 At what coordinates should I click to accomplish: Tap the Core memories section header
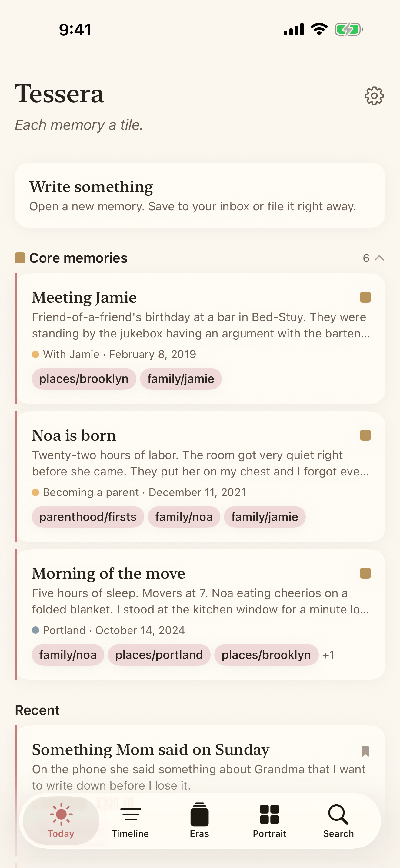tap(78, 258)
